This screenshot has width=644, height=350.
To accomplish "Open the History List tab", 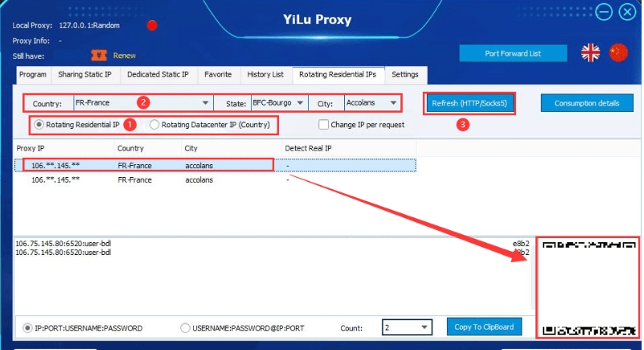I will click(265, 75).
